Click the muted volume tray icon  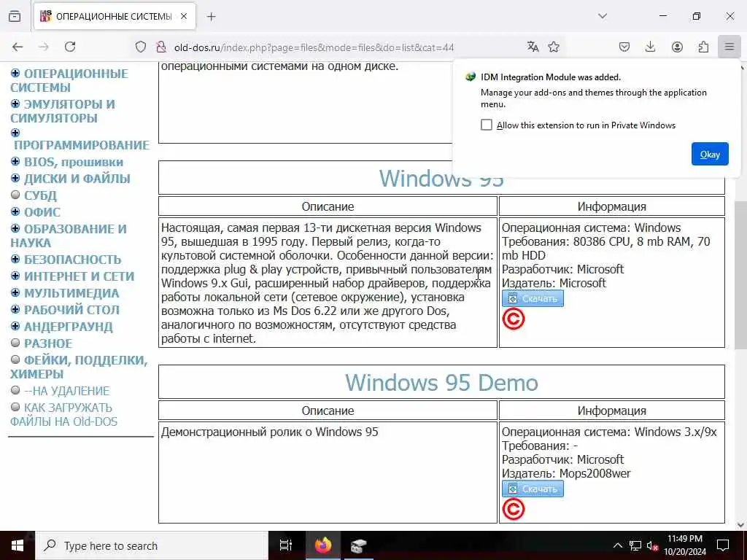click(653, 545)
